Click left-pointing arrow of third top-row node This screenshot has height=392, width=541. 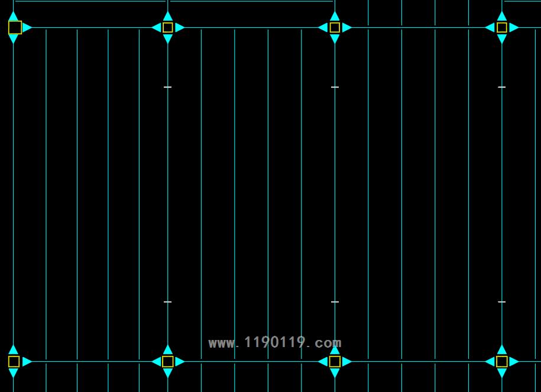(x=323, y=27)
